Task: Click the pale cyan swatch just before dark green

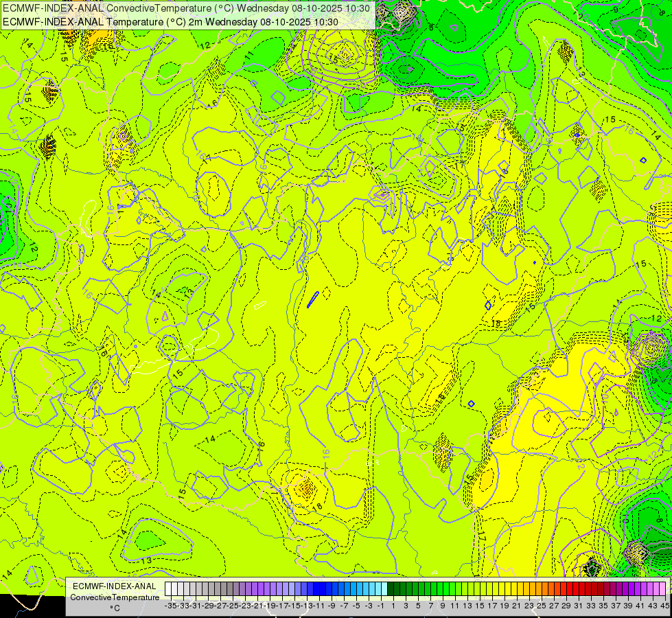Action: coord(384,589)
